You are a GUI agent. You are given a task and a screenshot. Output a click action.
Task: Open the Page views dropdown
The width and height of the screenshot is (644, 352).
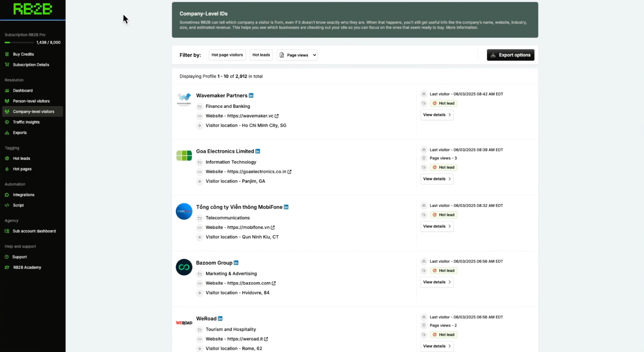tap(297, 55)
